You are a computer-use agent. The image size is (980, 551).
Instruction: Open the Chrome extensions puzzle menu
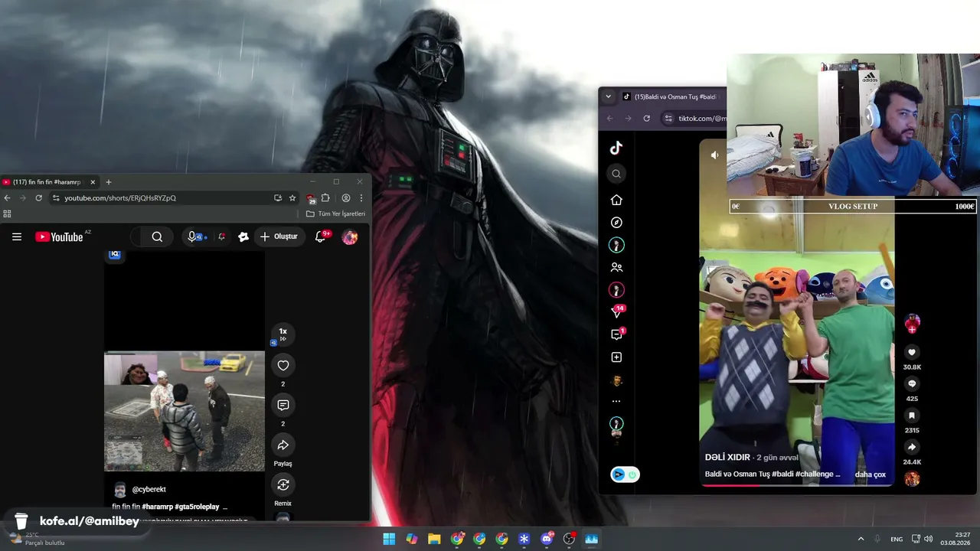tap(325, 198)
